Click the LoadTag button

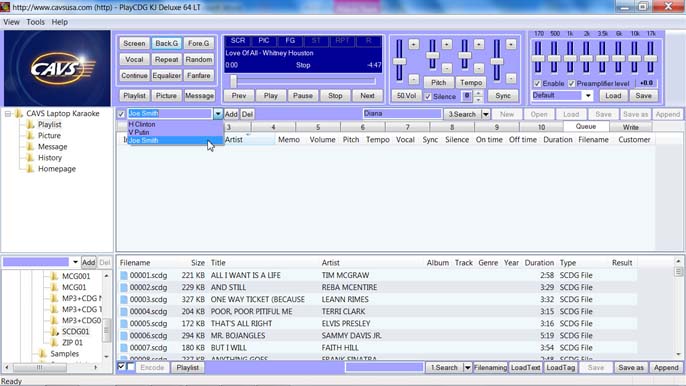[560, 368]
